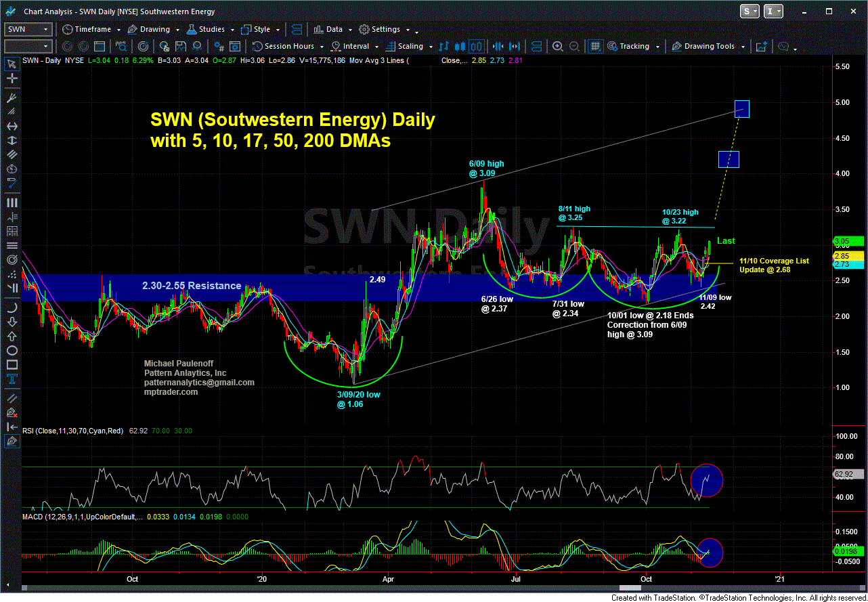Pick the vertical expand measuring tool
This screenshot has height=602, width=868.
12,139
